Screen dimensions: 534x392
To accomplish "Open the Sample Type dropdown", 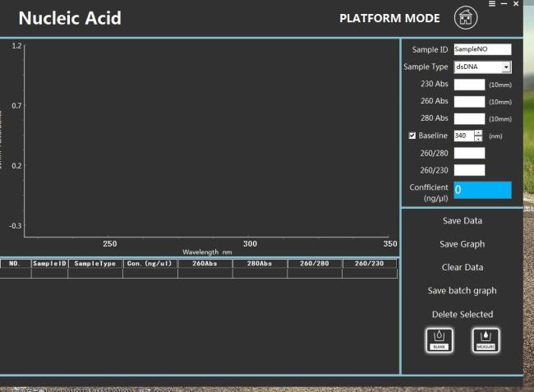I will pyautogui.click(x=506, y=67).
